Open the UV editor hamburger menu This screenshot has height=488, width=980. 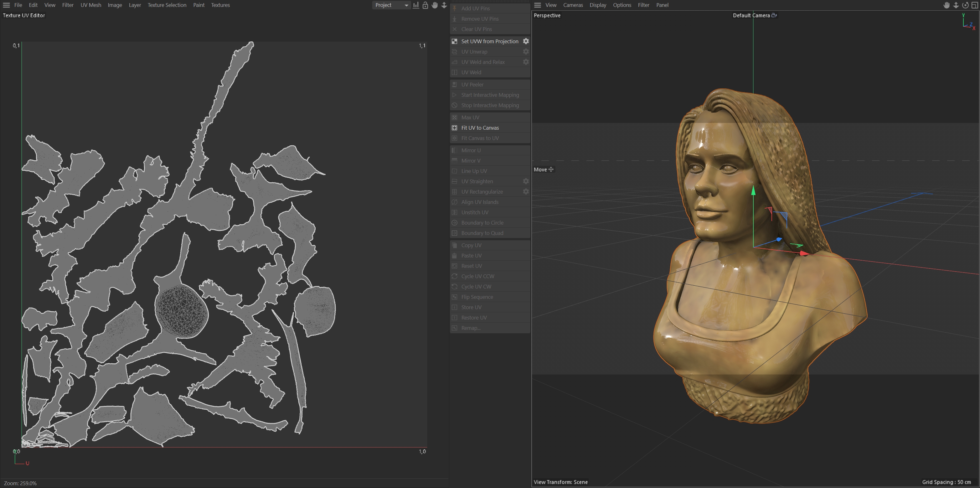point(6,5)
